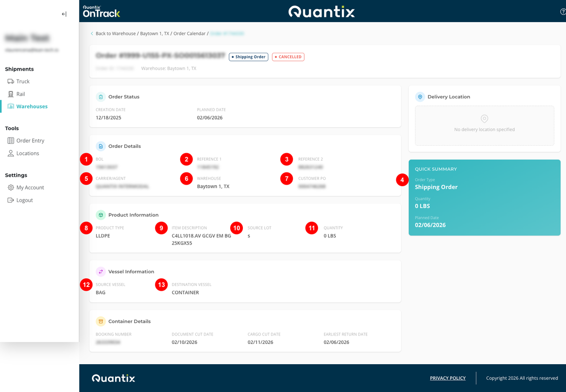Screen dimensions: 566x392
Task: Collapse the sidebar with arrow icon
Action: [x=64, y=14]
